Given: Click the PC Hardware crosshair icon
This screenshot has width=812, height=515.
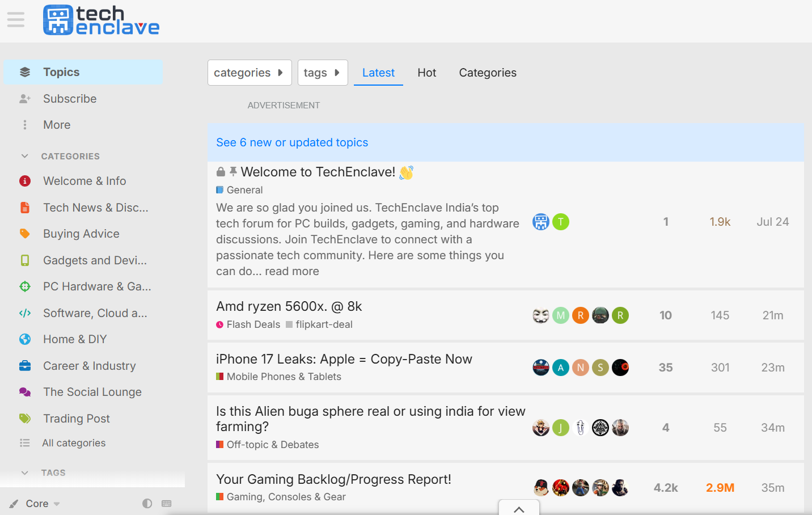Looking at the screenshot, I should pos(25,286).
